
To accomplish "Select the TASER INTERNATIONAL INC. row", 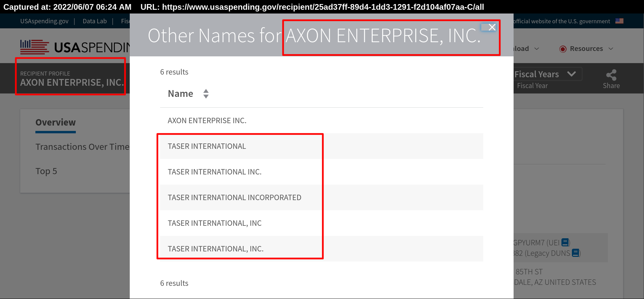I will click(321, 172).
